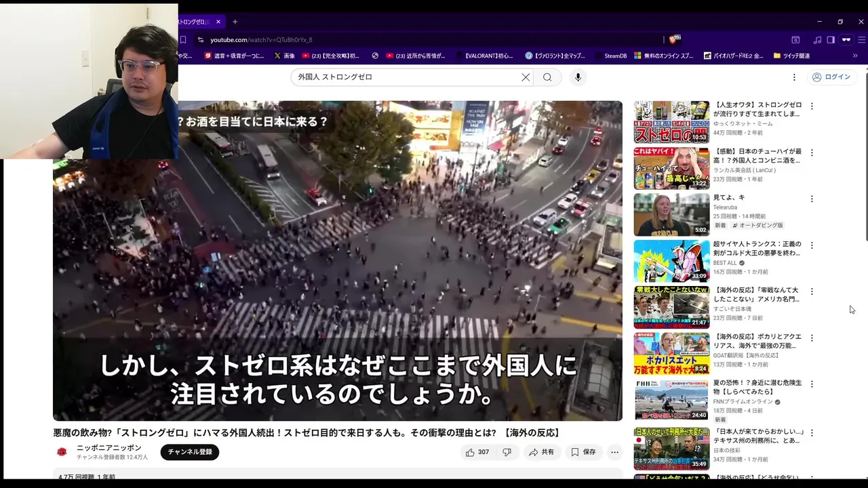Screen dimensions: 868x488
Task: Click the Brave Shields lion icon
Action: pyautogui.click(x=674, y=40)
